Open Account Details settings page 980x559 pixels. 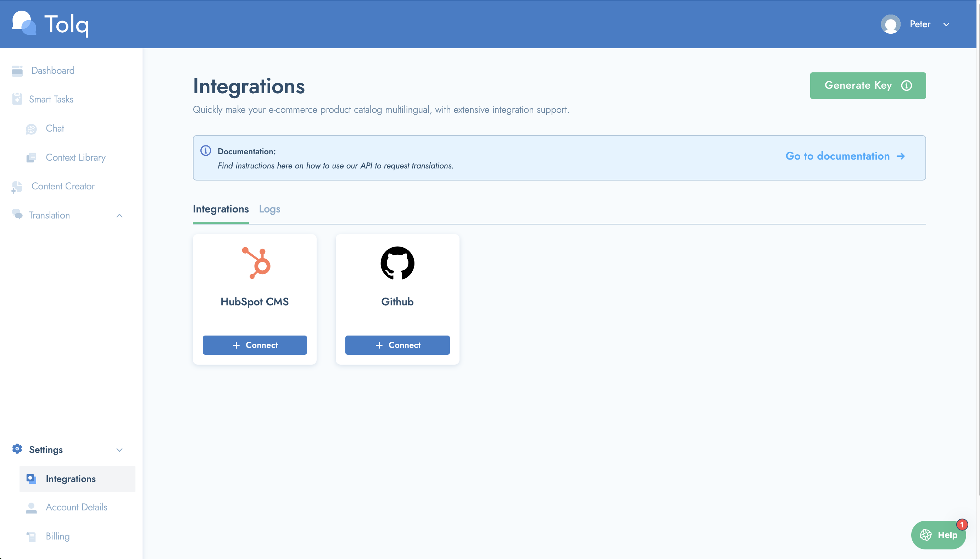pos(76,508)
